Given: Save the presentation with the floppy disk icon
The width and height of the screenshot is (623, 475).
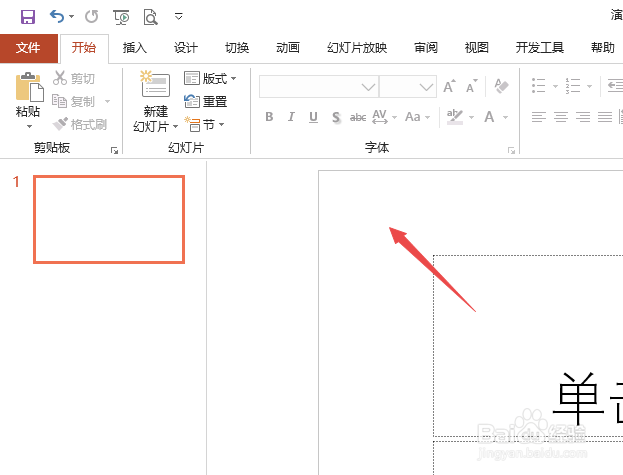Looking at the screenshot, I should coord(28,17).
